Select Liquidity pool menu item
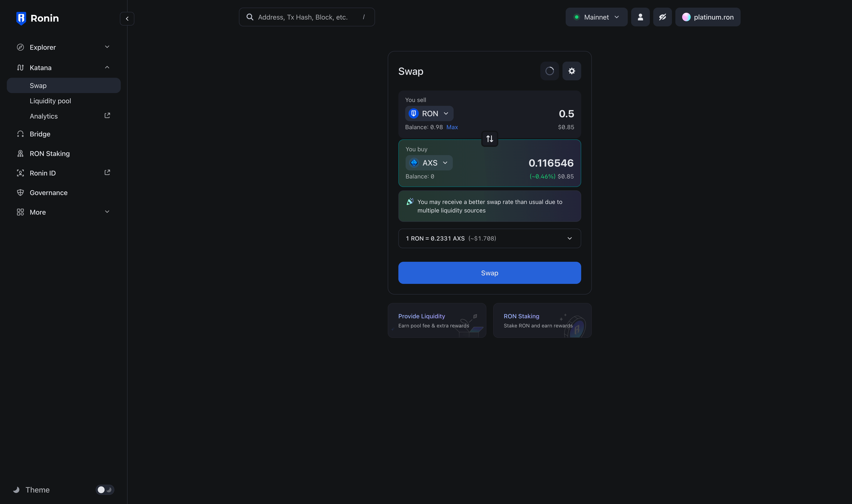The width and height of the screenshot is (852, 504). click(50, 101)
